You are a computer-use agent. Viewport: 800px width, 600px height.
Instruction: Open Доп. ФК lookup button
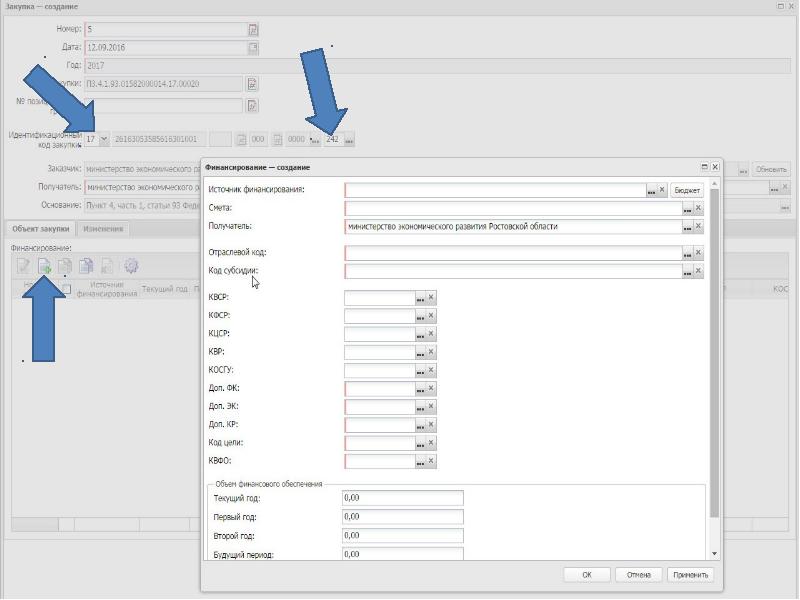pyautogui.click(x=420, y=389)
